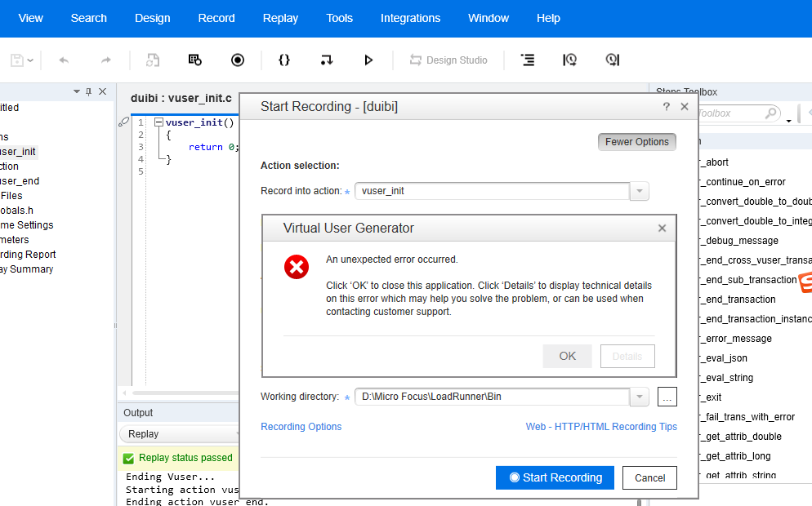The width and height of the screenshot is (812, 506).
Task: Open the Help menu
Action: pyautogui.click(x=548, y=18)
